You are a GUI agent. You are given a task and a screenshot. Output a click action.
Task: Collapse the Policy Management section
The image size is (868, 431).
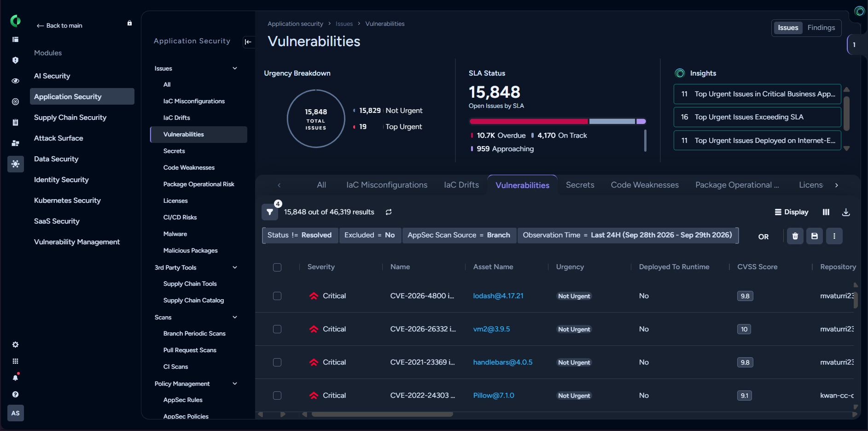(235, 384)
